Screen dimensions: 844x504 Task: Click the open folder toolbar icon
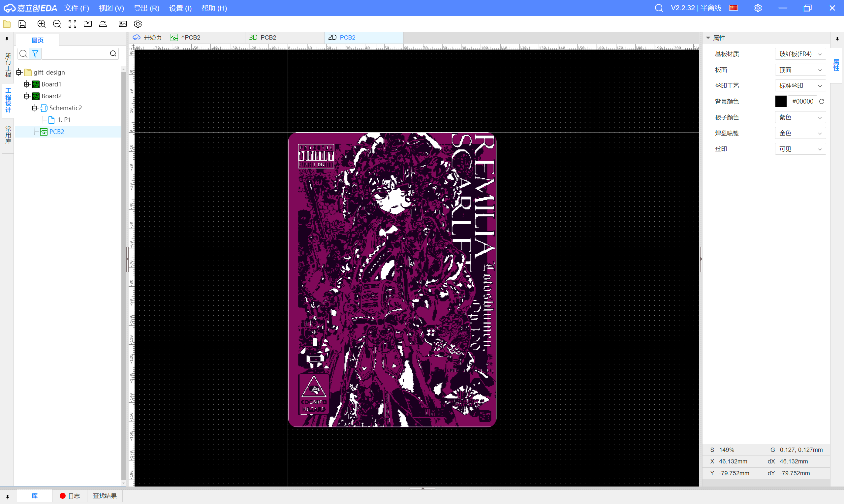point(7,24)
